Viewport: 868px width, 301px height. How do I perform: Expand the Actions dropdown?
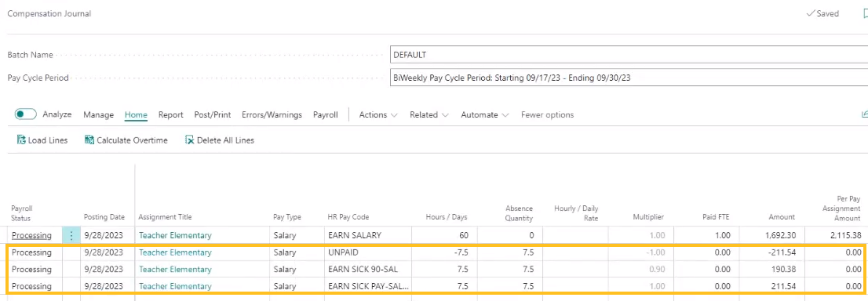tap(378, 115)
